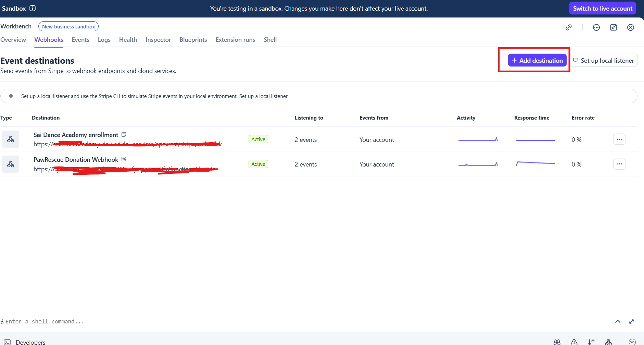Viewport: 644px width, 345px height.
Task: Go to the Overview tab
Action: [13, 40]
